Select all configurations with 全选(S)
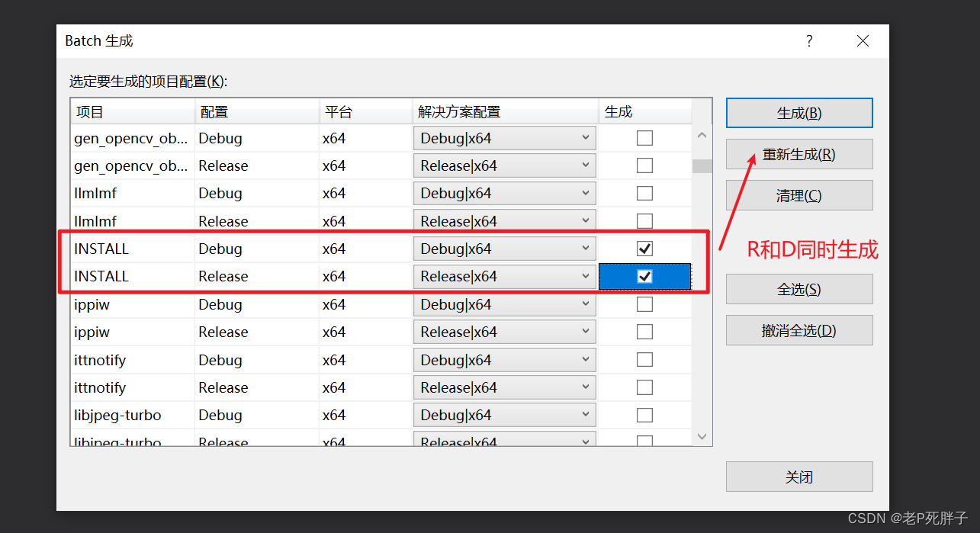Viewport: 980px width, 533px height. pyautogui.click(x=798, y=289)
